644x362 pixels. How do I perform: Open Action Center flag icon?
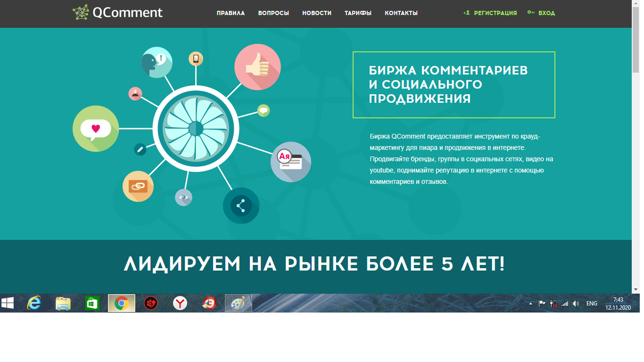pyautogui.click(x=542, y=304)
